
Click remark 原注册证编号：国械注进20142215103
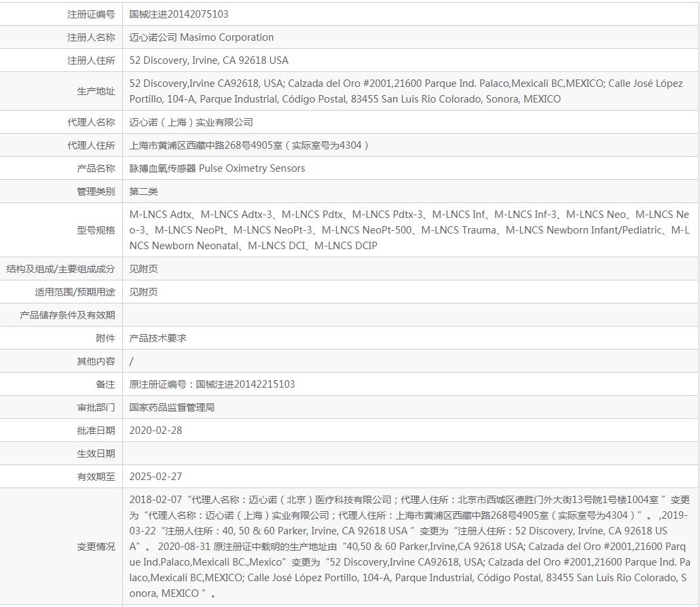(x=212, y=384)
